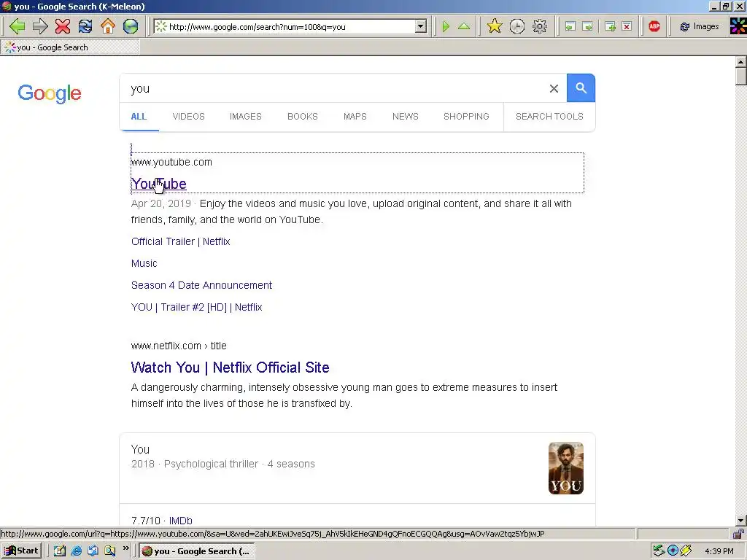
Task: Open a new tab with the green plus icon
Action: coord(610,26)
